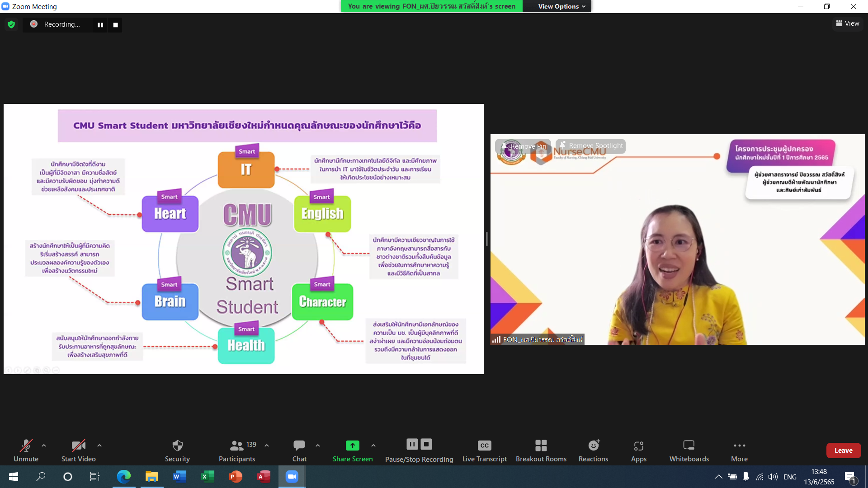Screen dimensions: 868x488
Task: Expand audio settings arrow next to Unmute
Action: 44,446
